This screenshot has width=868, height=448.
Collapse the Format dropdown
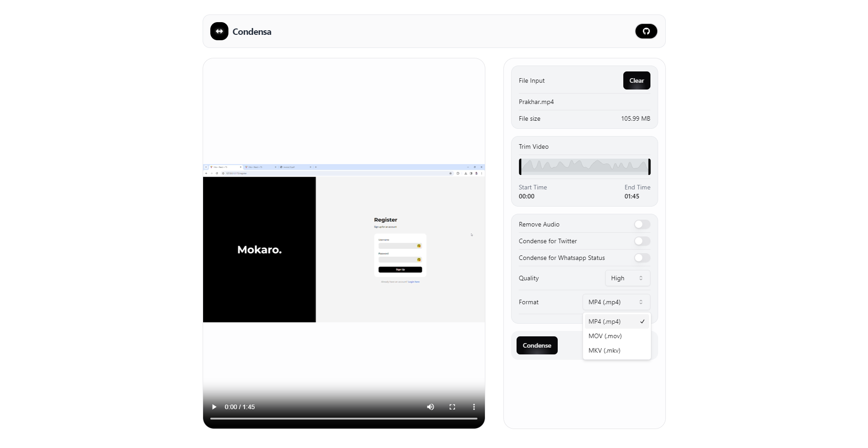coord(616,302)
